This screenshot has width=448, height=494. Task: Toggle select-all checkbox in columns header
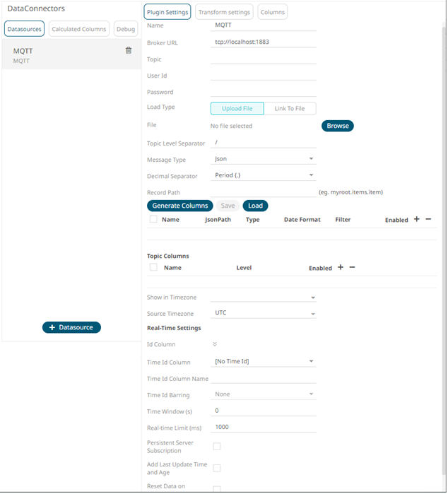[153, 220]
